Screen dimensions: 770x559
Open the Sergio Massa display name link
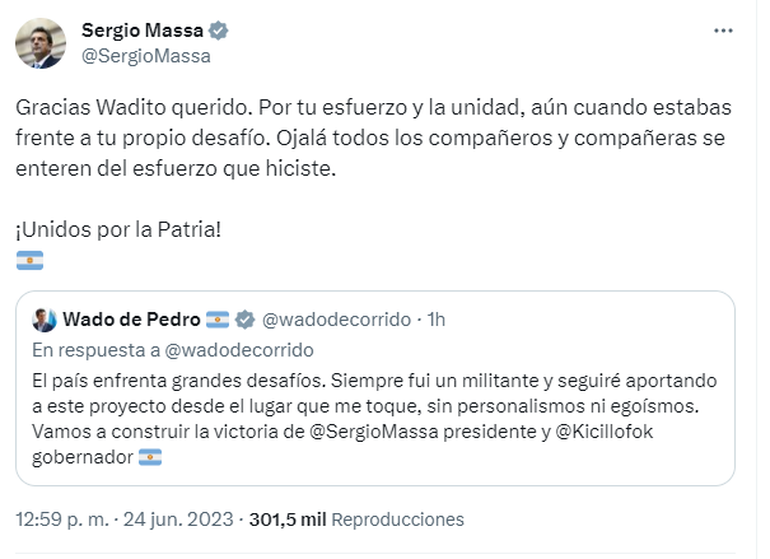click(x=142, y=31)
